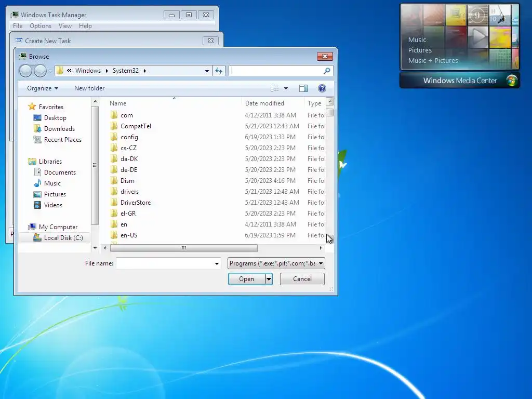Click the com folder icon
Viewport: 532px width, 399px height.
pyautogui.click(x=114, y=115)
